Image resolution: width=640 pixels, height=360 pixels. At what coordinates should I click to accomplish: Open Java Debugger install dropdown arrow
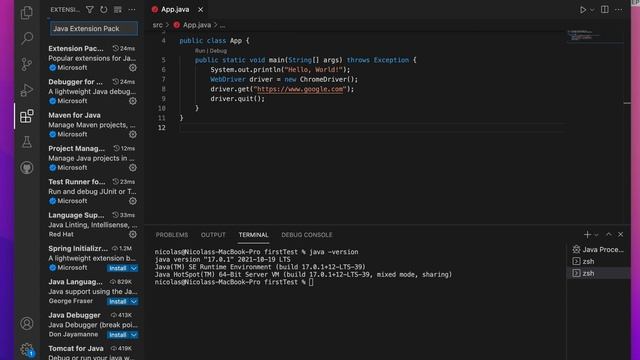coord(134,335)
